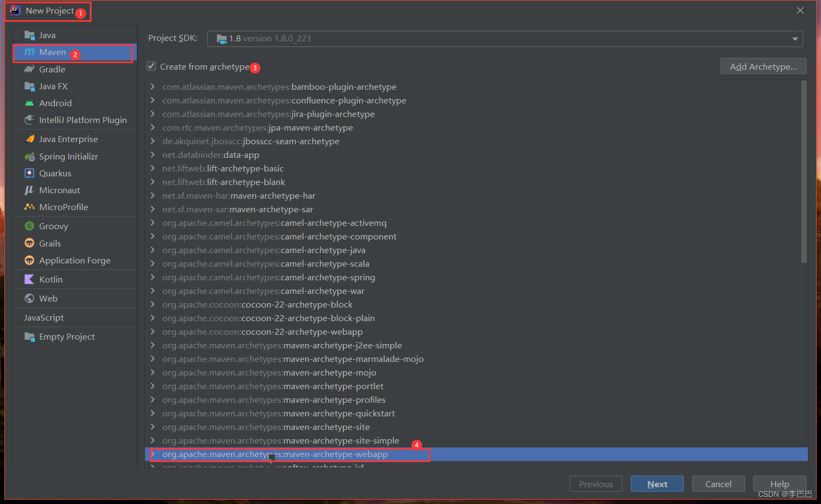This screenshot has height=504, width=821.
Task: Click the Maven 'm' icon
Action: pyautogui.click(x=29, y=52)
